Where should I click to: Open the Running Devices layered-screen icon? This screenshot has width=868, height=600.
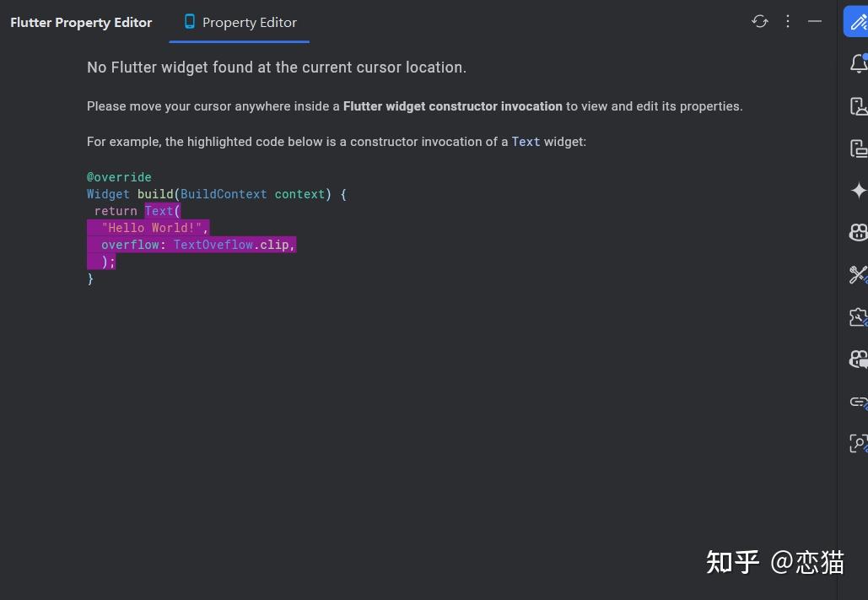click(x=859, y=148)
